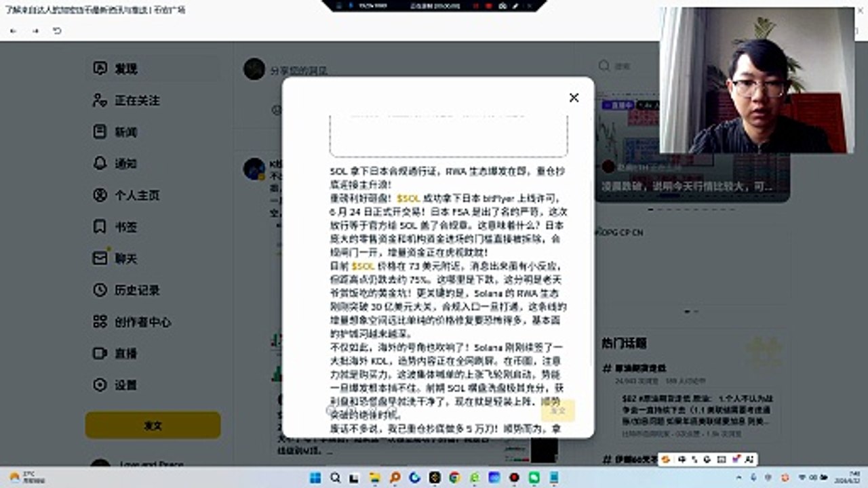Open the #原油期货走低 hot topic
Viewport: 868px width, 488px height.
pyautogui.click(x=635, y=368)
